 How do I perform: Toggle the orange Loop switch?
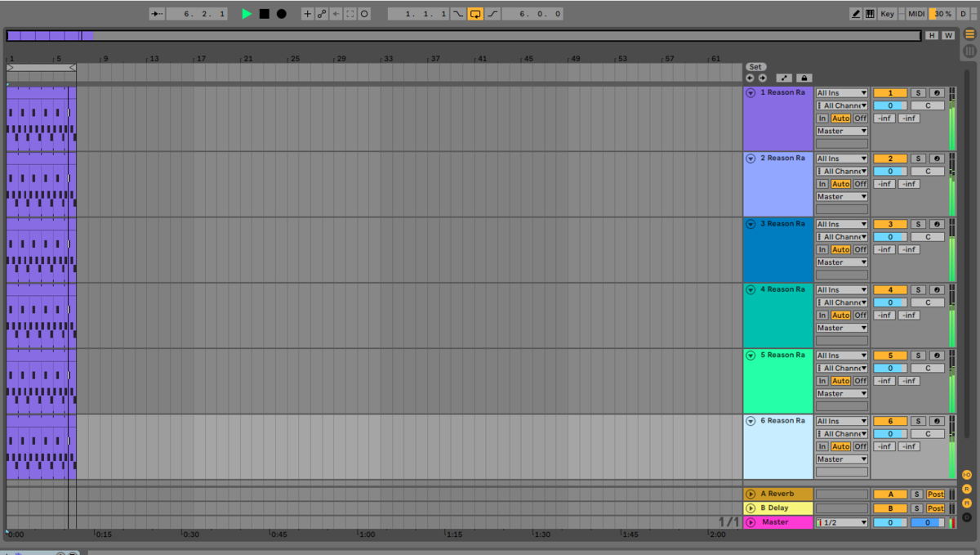pos(474,14)
